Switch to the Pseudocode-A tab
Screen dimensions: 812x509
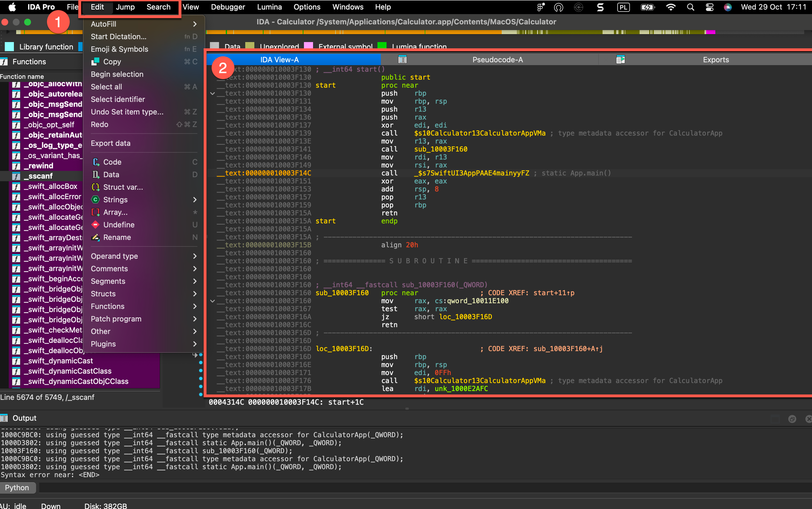click(497, 60)
